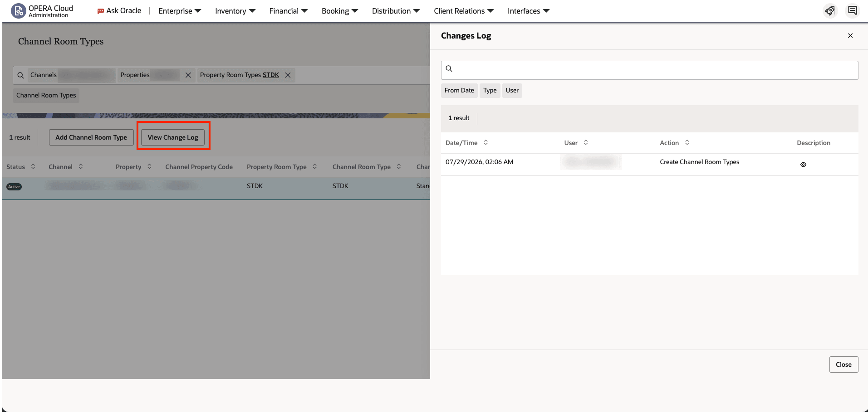Image resolution: width=868 pixels, height=413 pixels.
Task: Sort Changes Log by Date/Time
Action: (485, 142)
